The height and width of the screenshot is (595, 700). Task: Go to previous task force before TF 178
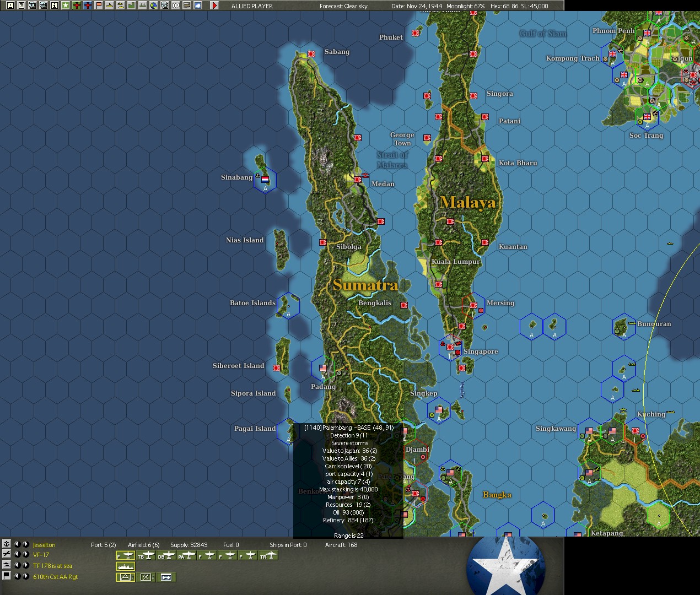coord(17,566)
